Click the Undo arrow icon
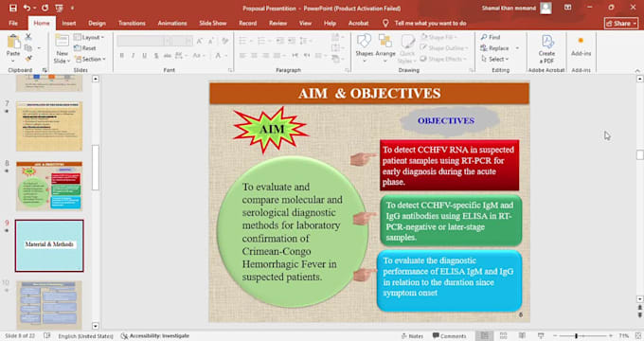Screen dimensions: 644x341 (27, 8)
